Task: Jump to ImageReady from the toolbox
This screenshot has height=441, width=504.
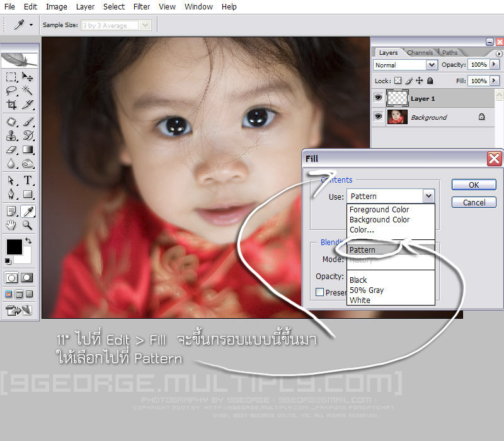Action: click(x=19, y=310)
